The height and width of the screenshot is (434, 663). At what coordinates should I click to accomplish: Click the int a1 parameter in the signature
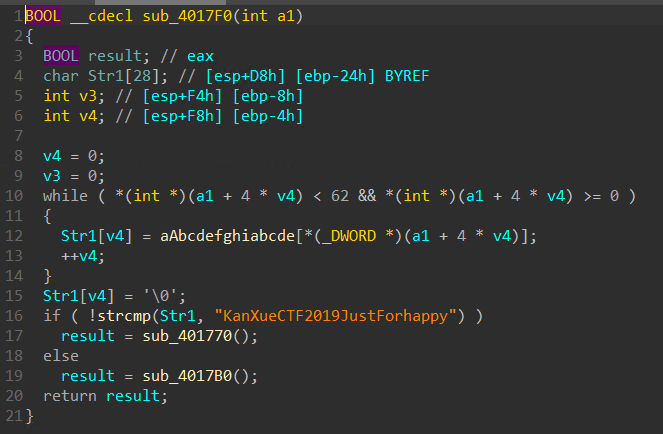click(275, 15)
